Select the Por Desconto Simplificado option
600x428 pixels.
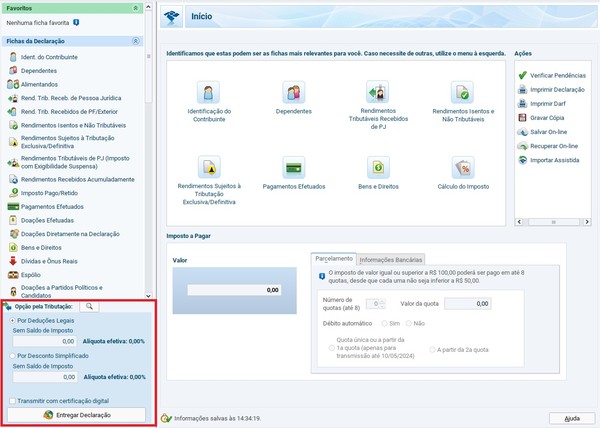11,355
